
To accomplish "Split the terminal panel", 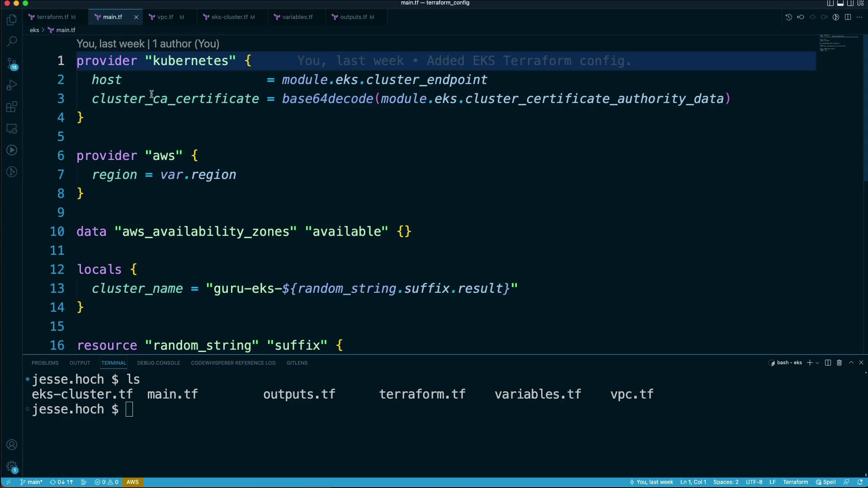I will 828,363.
